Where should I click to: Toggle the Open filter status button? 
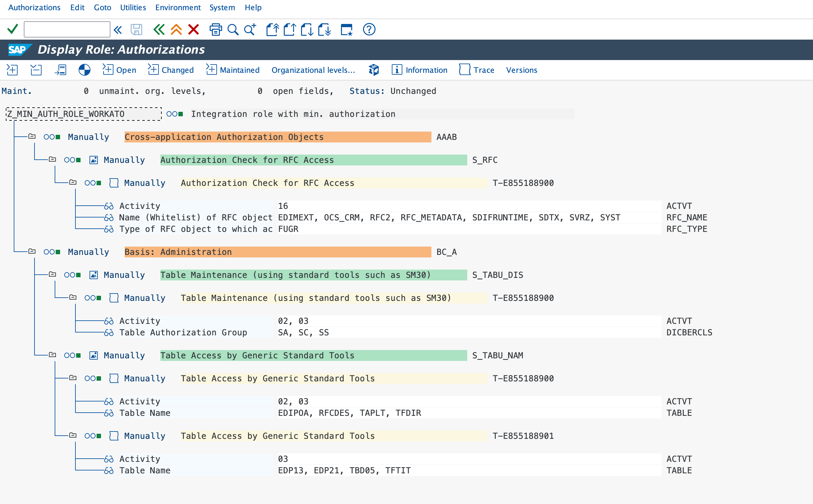pos(120,70)
